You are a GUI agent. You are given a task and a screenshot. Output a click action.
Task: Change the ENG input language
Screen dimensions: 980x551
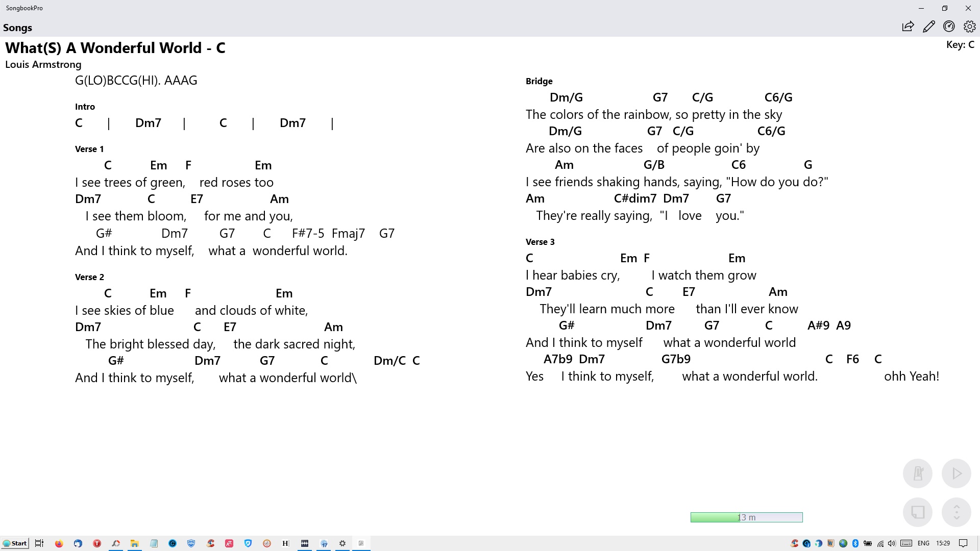[923, 543]
